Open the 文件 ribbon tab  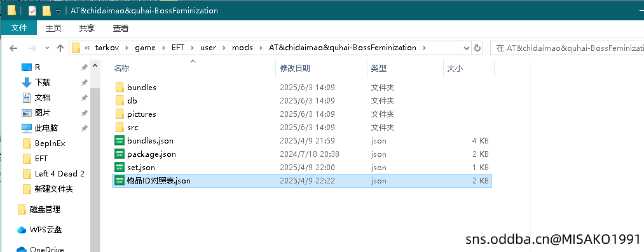[x=19, y=28]
